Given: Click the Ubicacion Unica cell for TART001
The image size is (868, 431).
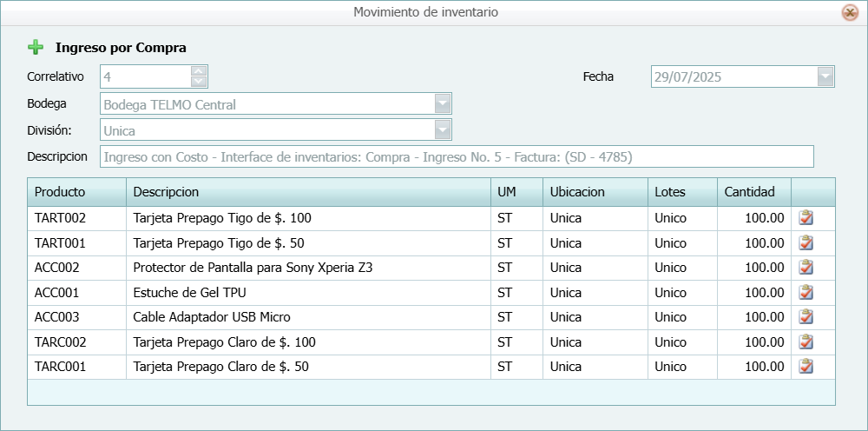Looking at the screenshot, I should coord(595,243).
